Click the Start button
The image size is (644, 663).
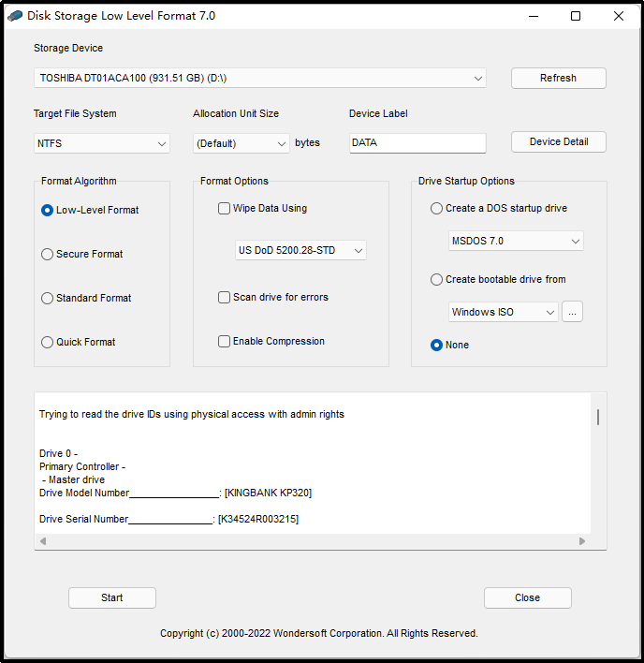point(112,597)
